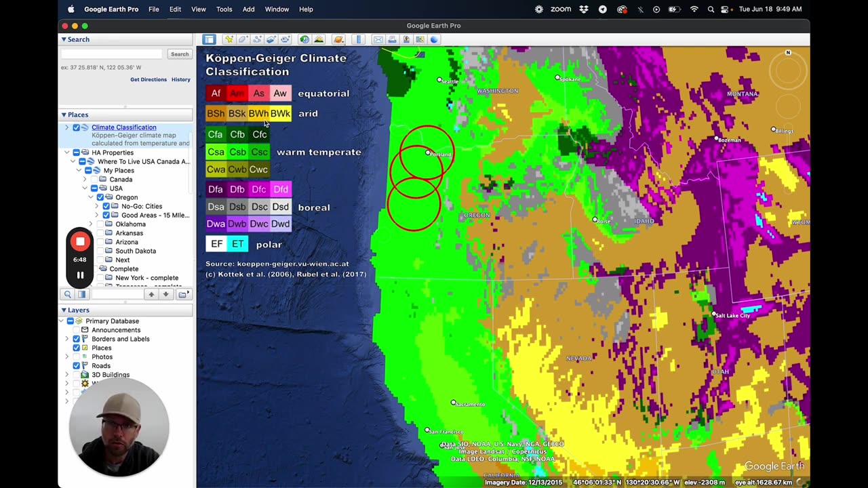Open Spotlight search in menu bar
Screen dimensions: 868x488
711,9
